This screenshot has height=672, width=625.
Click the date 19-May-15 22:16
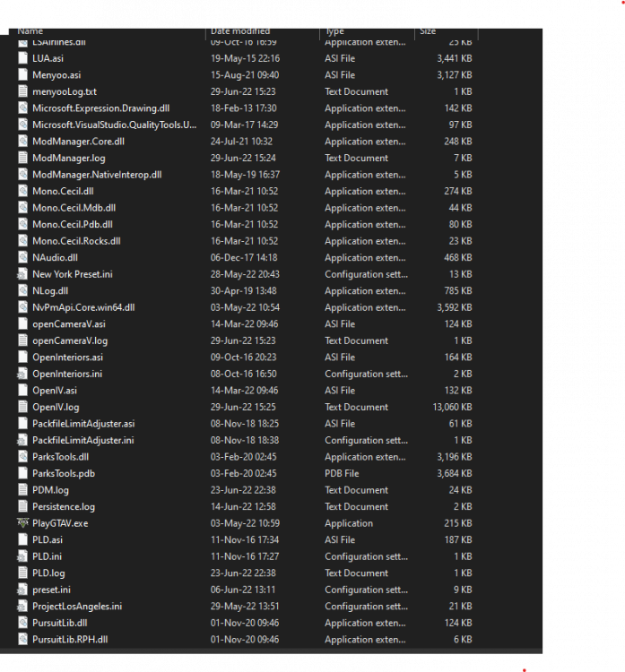245,58
